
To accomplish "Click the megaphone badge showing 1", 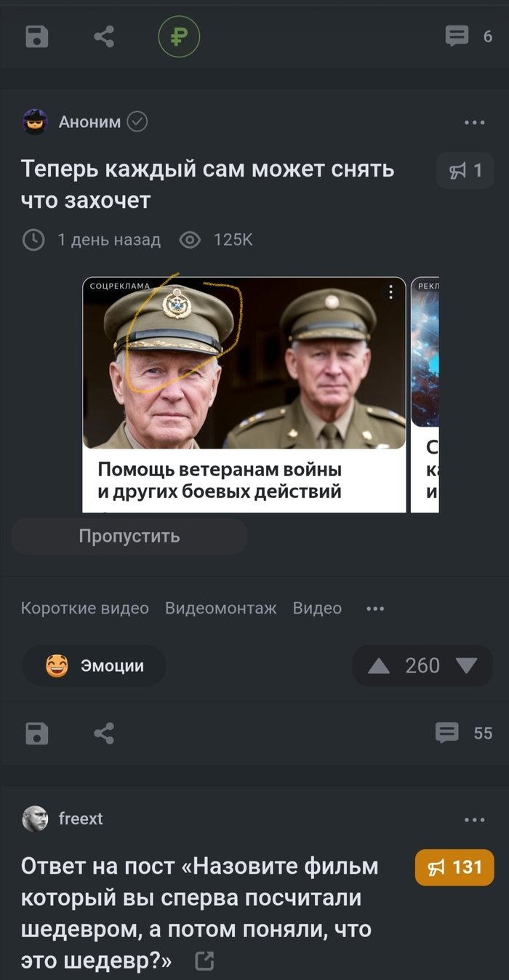I will point(465,171).
